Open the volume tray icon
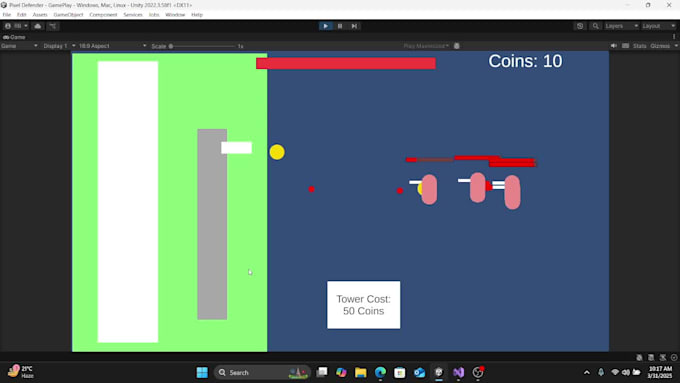Image resolution: width=680 pixels, height=383 pixels. tap(626, 372)
